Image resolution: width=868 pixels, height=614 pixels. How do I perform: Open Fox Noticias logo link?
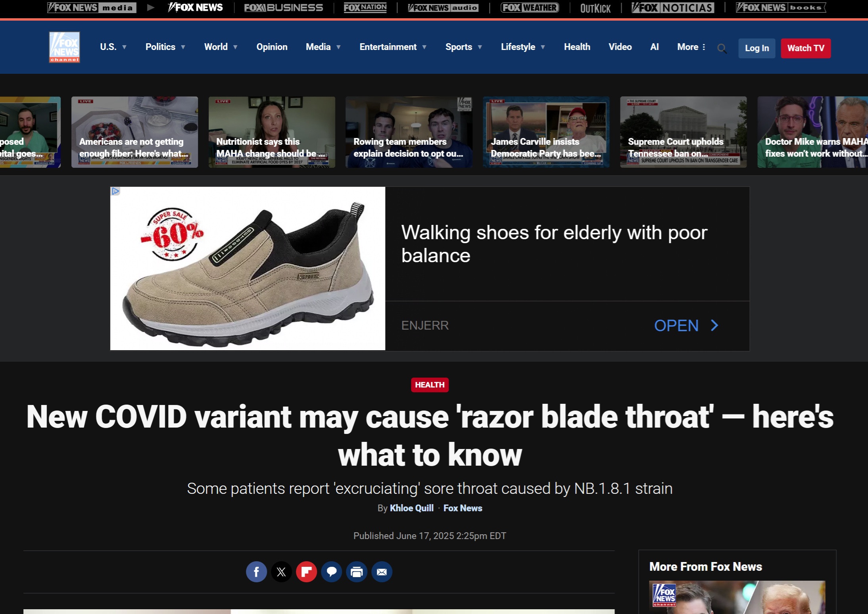click(673, 8)
